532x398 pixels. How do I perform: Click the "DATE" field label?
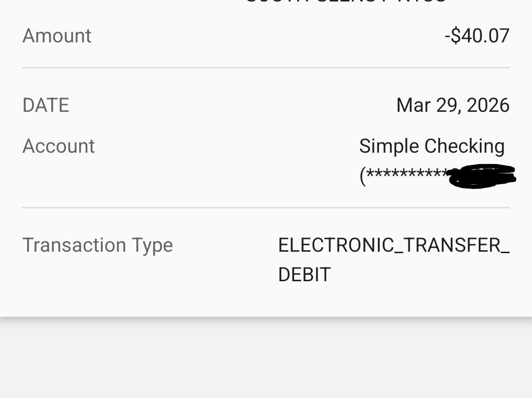coord(46,105)
